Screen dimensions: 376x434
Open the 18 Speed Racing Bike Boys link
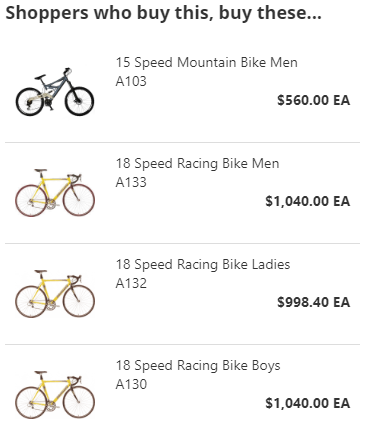click(198, 366)
